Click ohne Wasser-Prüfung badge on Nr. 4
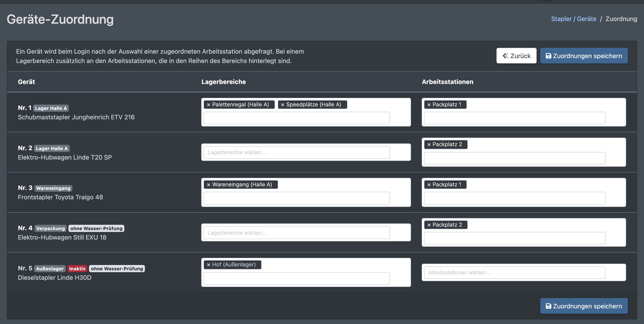 96,228
